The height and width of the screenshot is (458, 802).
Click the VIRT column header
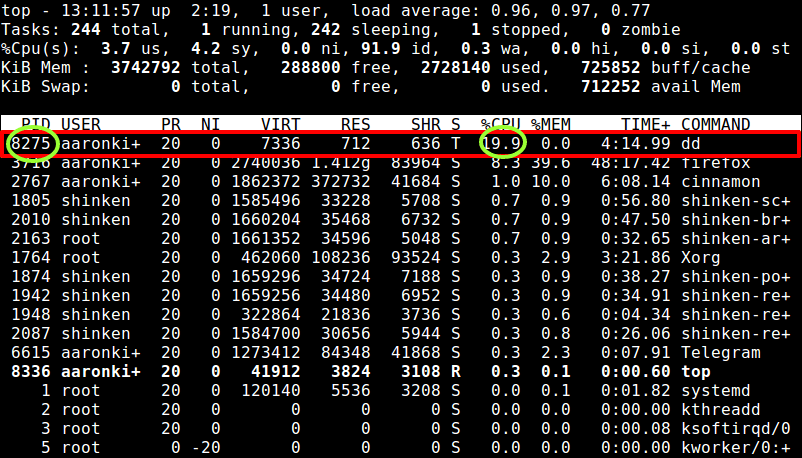click(281, 124)
